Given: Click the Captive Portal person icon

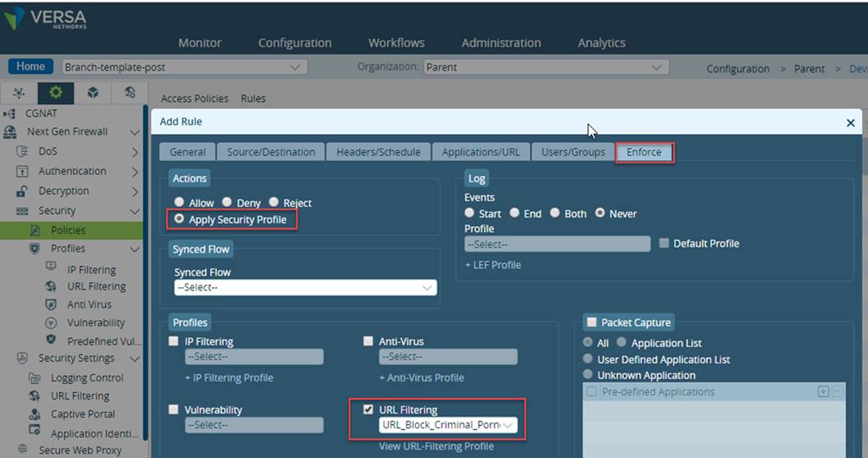Looking at the screenshot, I should point(35,414).
